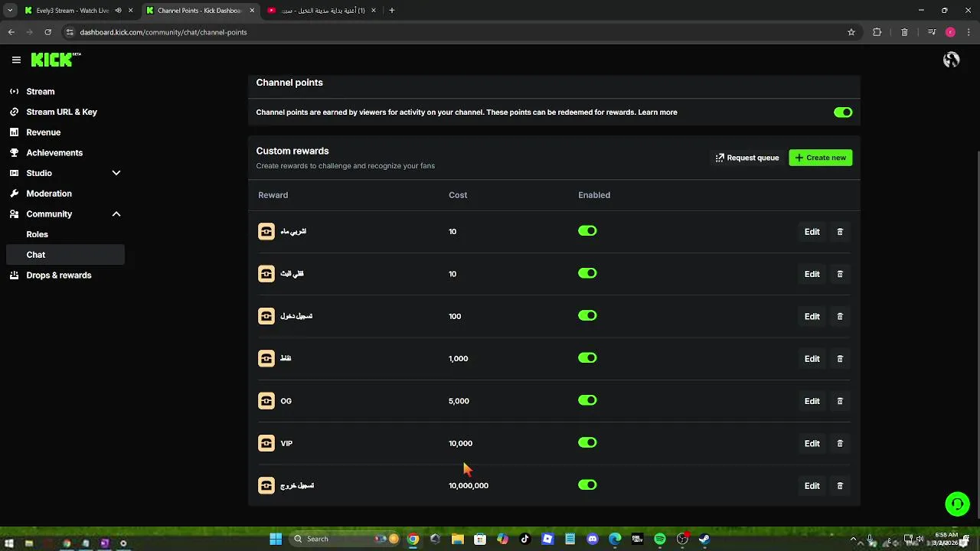The image size is (980, 551).
Task: Click the Windows taskbar Search box
Action: click(x=345, y=539)
